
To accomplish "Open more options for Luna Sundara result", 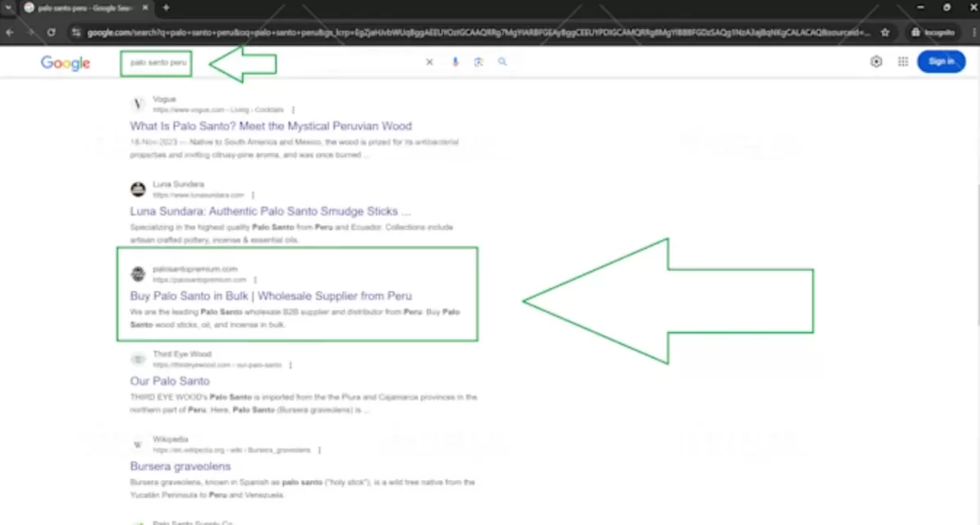I will tap(253, 195).
